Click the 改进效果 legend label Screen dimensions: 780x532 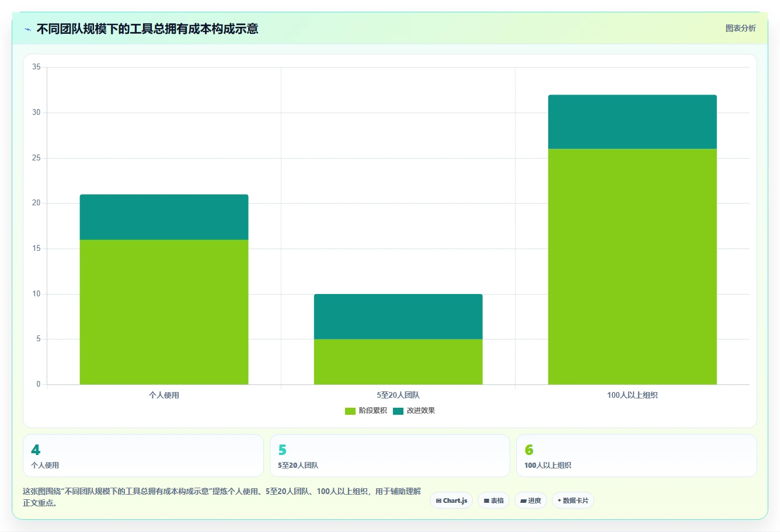click(421, 411)
